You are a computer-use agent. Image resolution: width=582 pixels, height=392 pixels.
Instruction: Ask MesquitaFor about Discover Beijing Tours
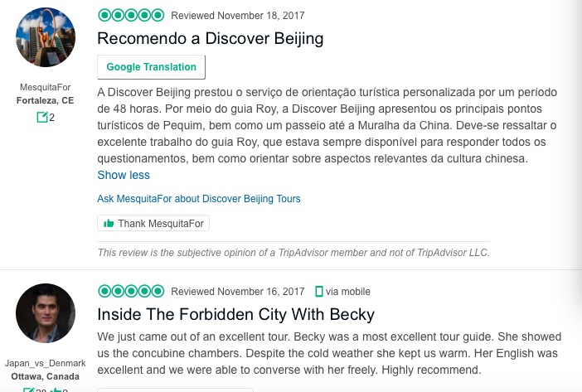pyautogui.click(x=199, y=199)
